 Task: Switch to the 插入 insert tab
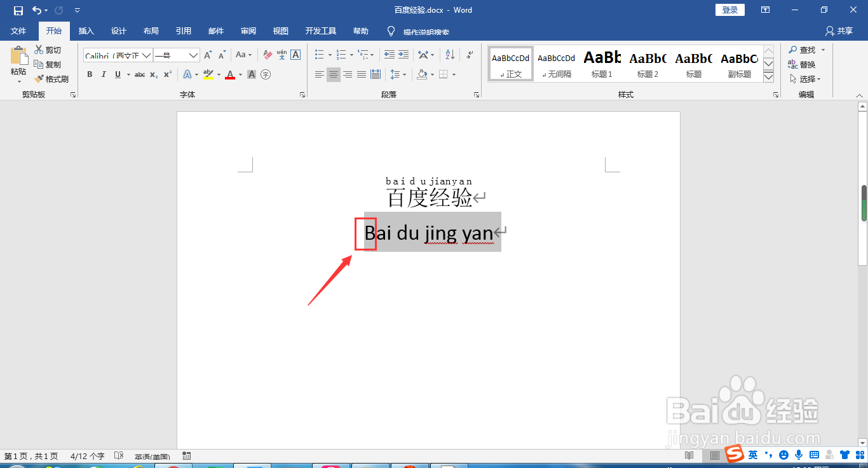(86, 31)
